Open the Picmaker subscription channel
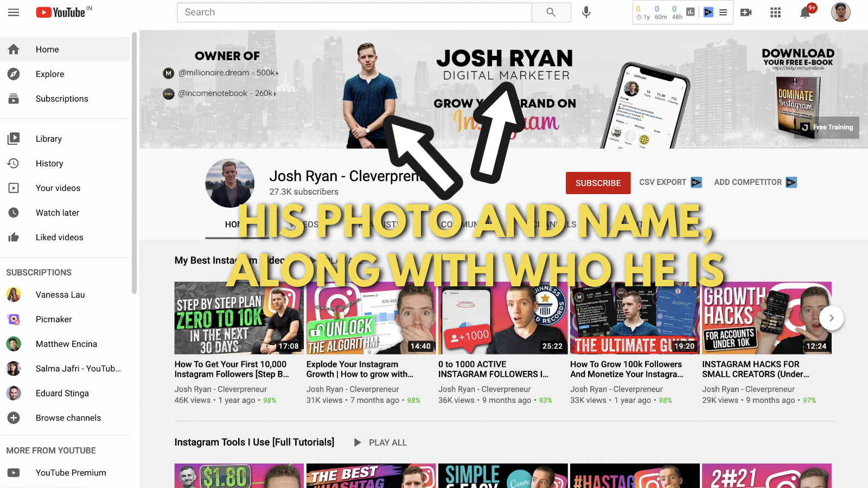868x488 pixels. (x=65, y=319)
